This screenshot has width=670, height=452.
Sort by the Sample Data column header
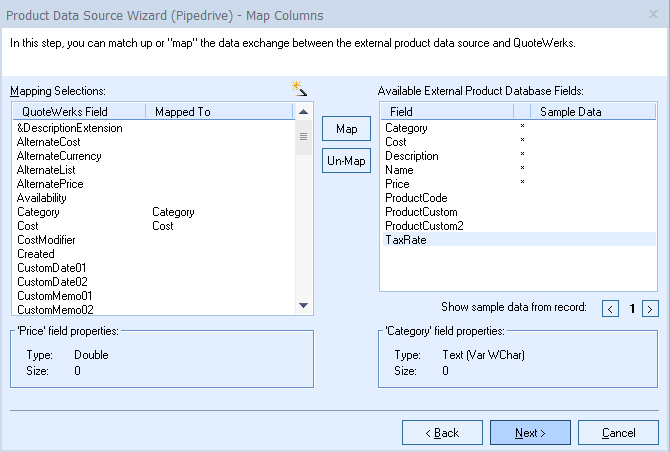coord(570,112)
